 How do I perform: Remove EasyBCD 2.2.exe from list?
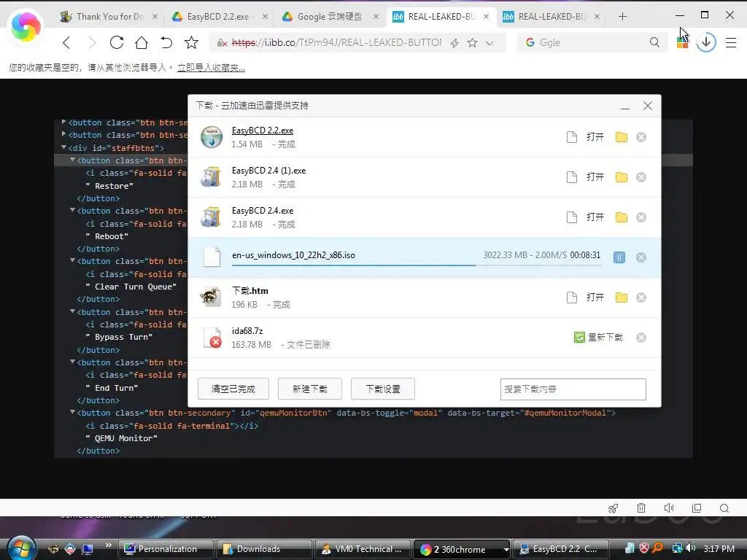(x=641, y=137)
